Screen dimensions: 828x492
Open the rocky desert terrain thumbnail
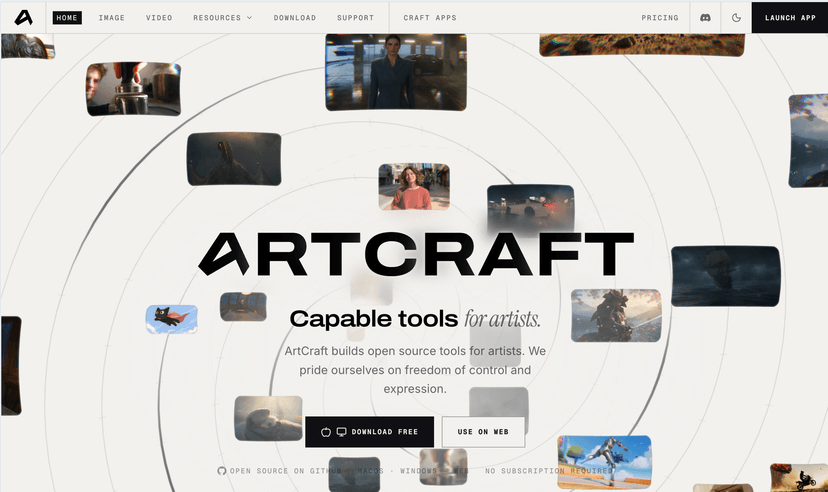click(642, 44)
